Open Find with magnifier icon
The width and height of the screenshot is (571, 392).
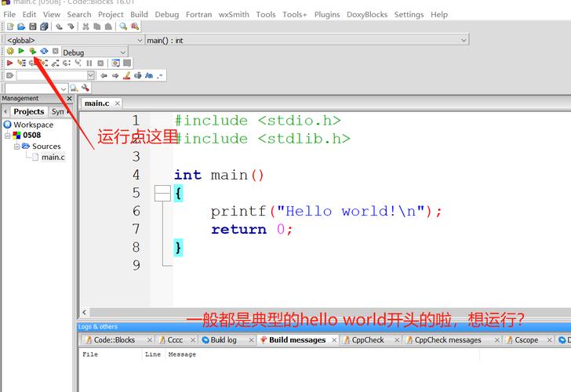pyautogui.click(x=123, y=27)
